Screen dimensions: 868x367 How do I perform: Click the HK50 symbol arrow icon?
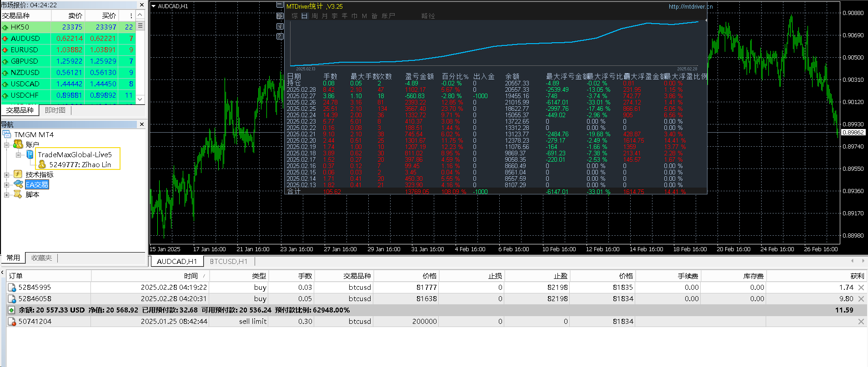[5, 27]
